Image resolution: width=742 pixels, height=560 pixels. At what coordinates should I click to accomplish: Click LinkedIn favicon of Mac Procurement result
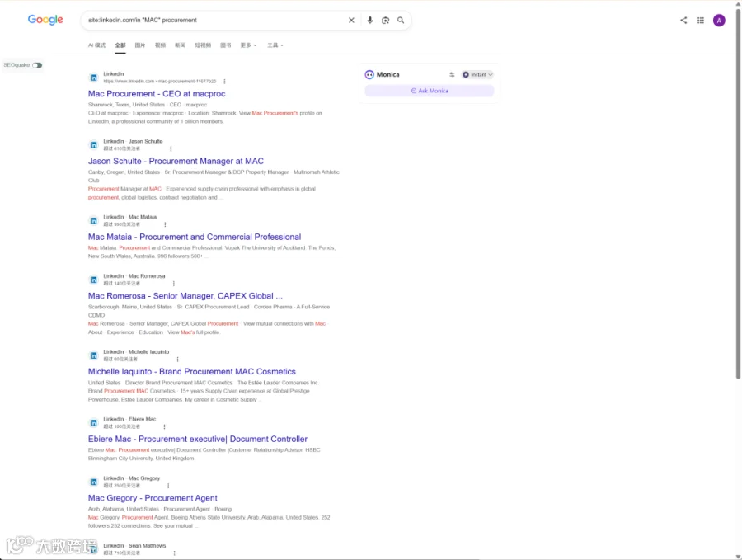pos(94,78)
